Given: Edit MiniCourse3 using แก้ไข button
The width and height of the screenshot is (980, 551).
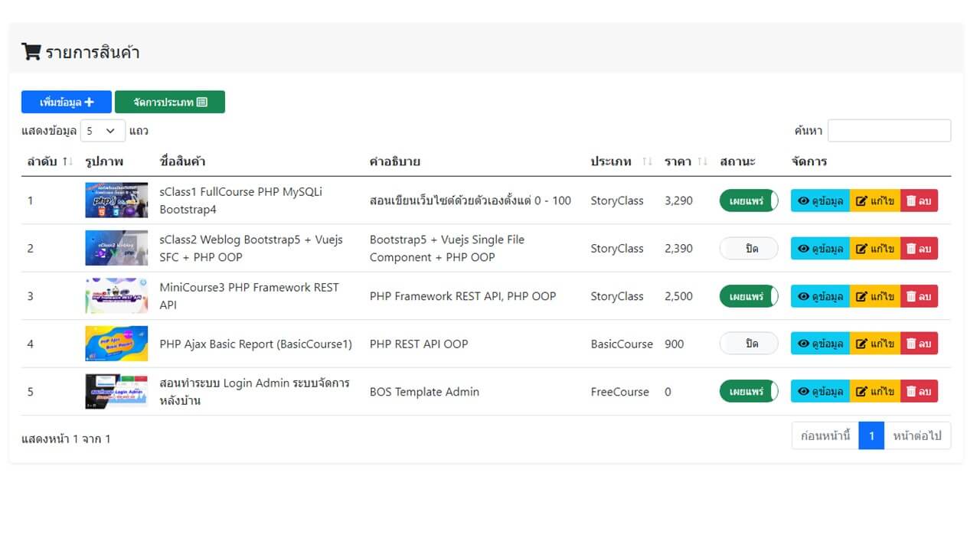Looking at the screenshot, I should click(x=875, y=296).
